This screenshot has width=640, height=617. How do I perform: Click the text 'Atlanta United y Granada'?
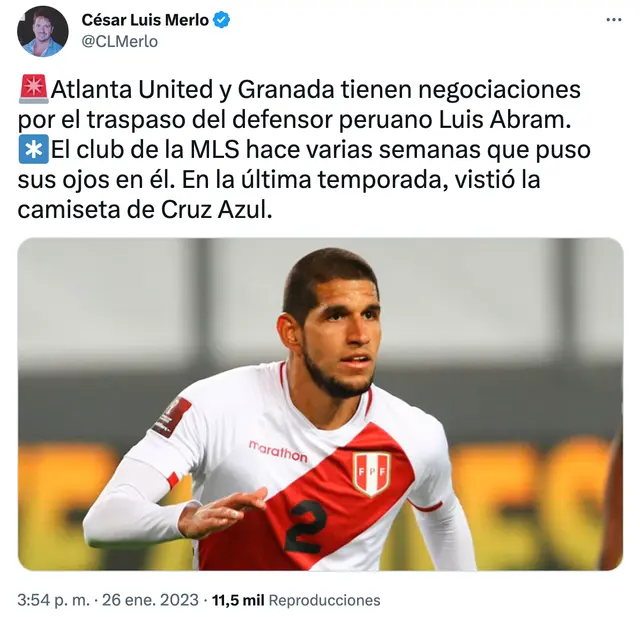193,89
